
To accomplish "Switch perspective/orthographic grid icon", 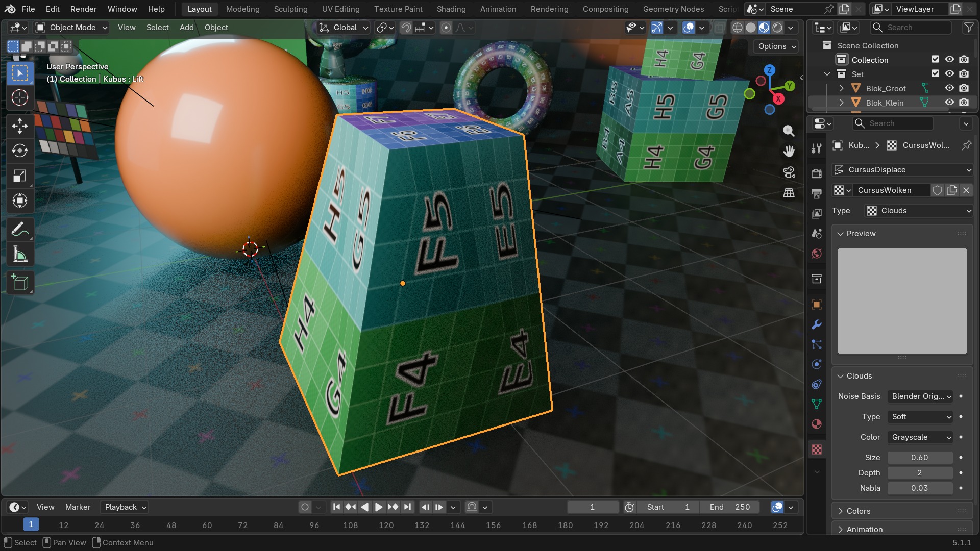I will tap(789, 193).
